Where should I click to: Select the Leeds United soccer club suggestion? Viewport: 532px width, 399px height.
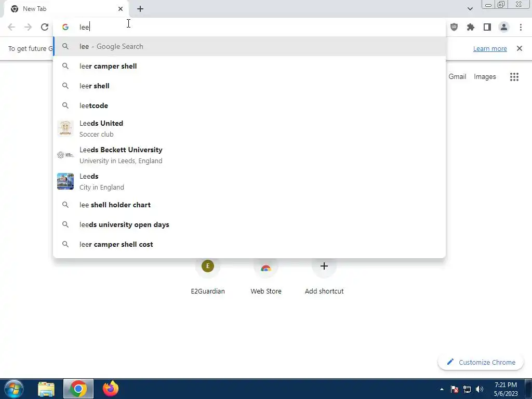[x=249, y=129]
